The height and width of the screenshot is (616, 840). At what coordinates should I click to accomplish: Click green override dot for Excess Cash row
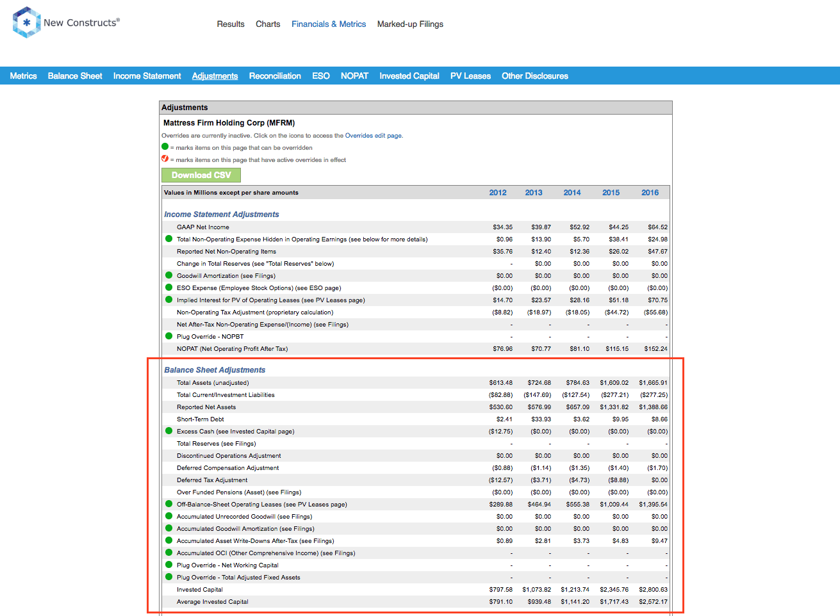click(169, 431)
